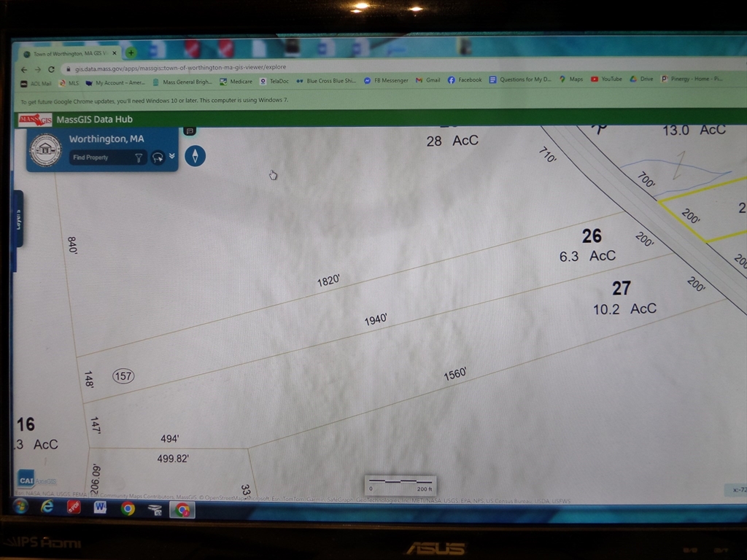Open the Windows Start menu
This screenshot has height=560, width=747.
[20, 506]
